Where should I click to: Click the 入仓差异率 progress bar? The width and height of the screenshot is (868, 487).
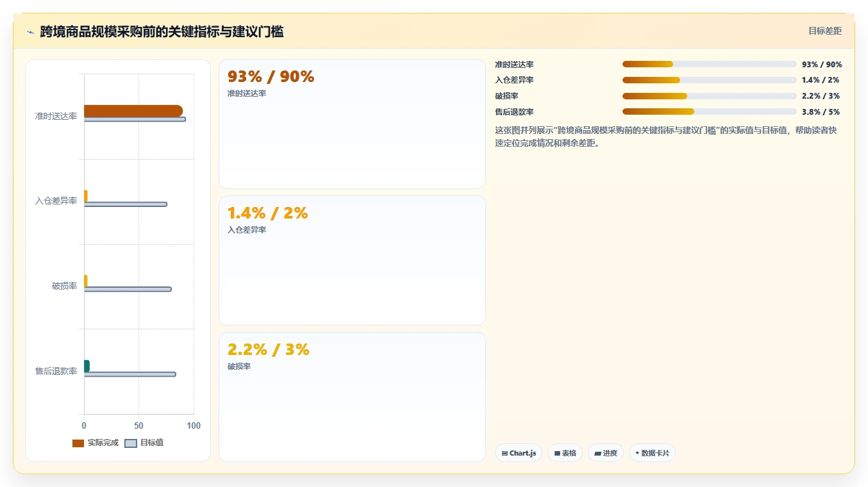(709, 80)
